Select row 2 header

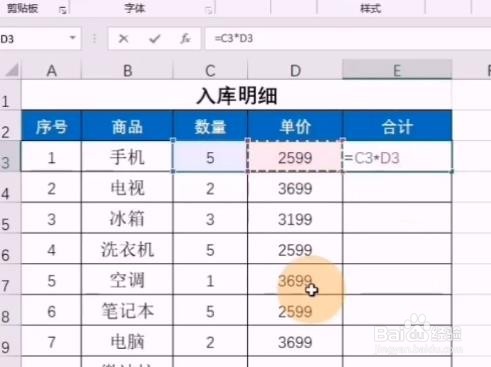click(x=10, y=125)
